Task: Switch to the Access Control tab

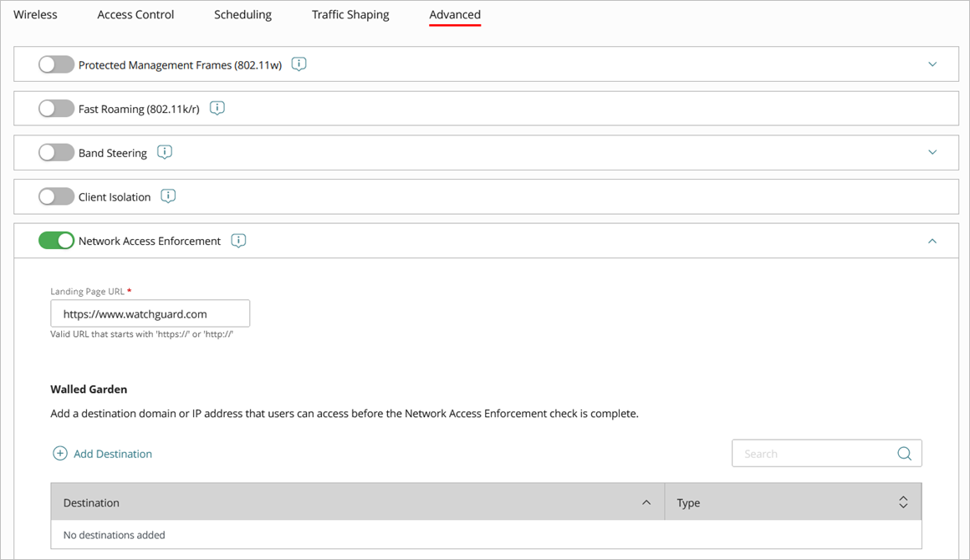Action: [135, 14]
